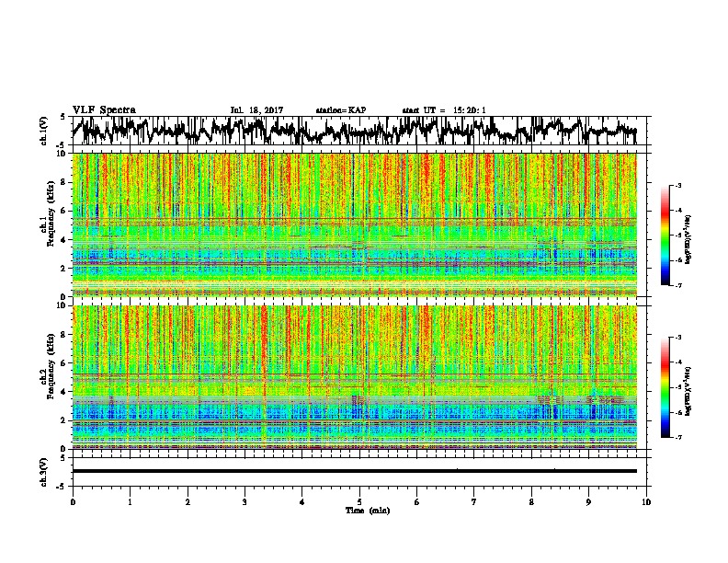Click the '1' tick on time axis
This screenshot has height=563, width=728.
130,502
